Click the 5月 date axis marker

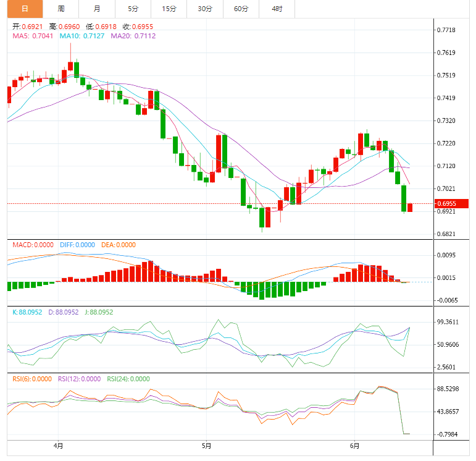tap(206, 446)
